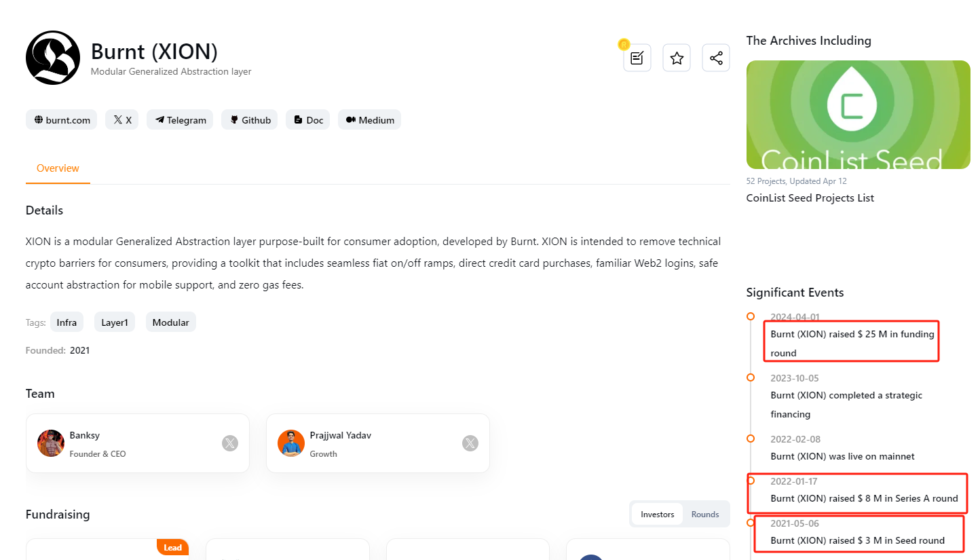Image resolution: width=980 pixels, height=560 pixels.
Task: Click Banksy's avatar image
Action: pyautogui.click(x=51, y=443)
